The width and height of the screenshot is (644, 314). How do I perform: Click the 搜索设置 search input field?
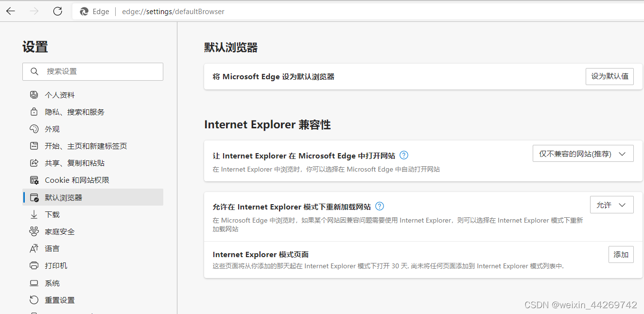(x=92, y=71)
